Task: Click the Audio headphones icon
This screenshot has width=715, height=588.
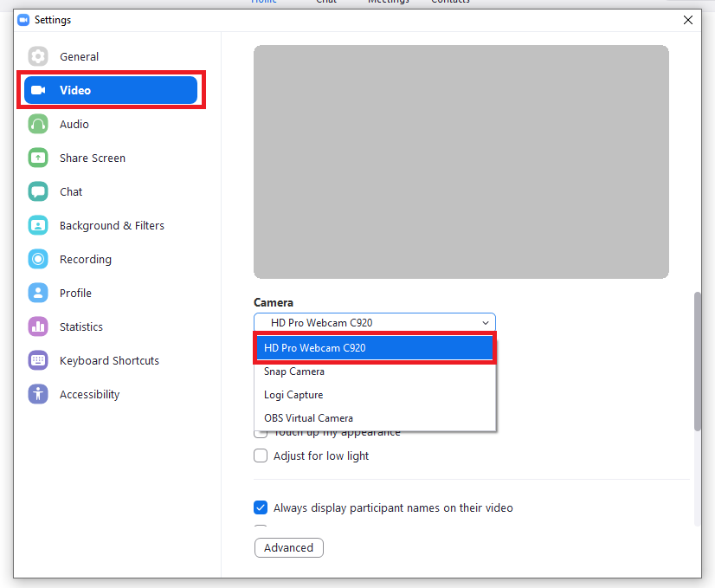Action: 38,124
